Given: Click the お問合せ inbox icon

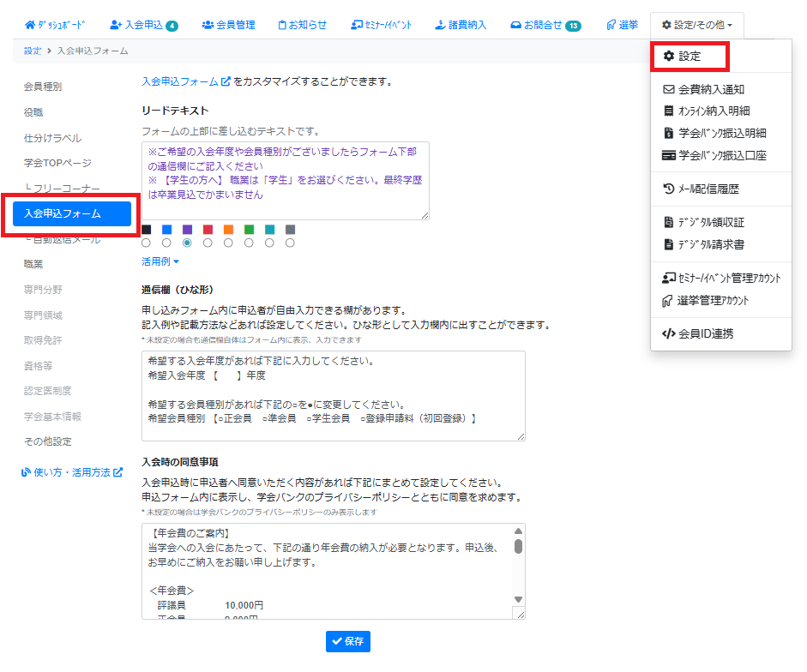Looking at the screenshot, I should [515, 25].
